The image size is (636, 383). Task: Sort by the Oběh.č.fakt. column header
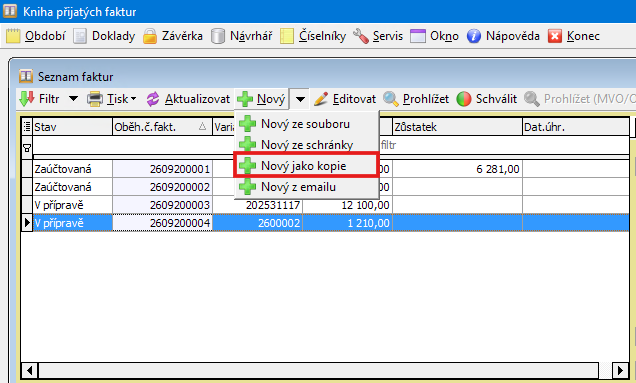click(162, 127)
